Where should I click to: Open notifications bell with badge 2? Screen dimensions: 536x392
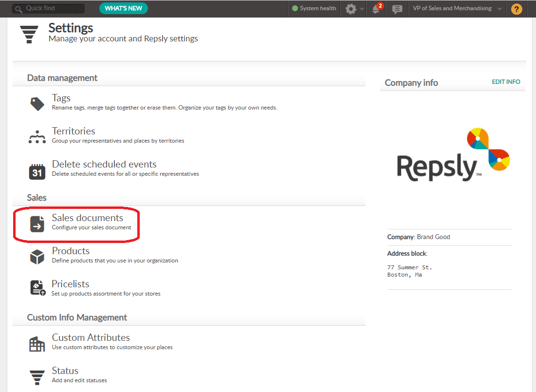(x=376, y=9)
